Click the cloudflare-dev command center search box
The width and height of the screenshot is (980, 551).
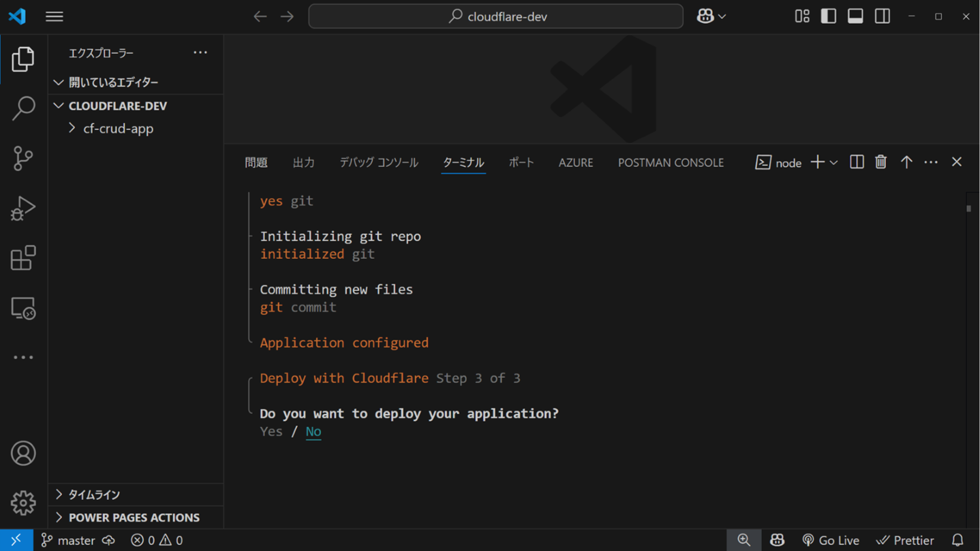tap(496, 16)
